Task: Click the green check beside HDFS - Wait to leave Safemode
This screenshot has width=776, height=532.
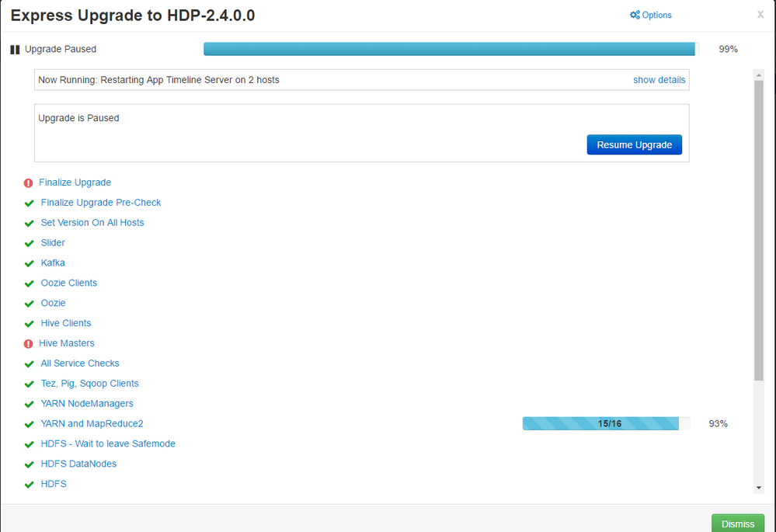Action: click(30, 445)
